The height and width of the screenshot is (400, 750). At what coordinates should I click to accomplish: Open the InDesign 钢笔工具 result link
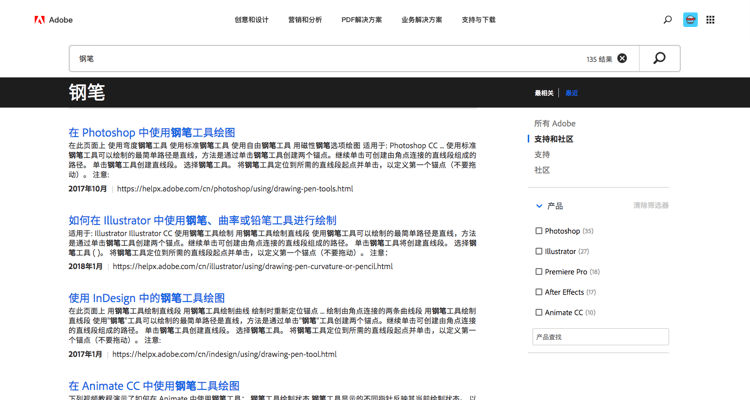146,298
